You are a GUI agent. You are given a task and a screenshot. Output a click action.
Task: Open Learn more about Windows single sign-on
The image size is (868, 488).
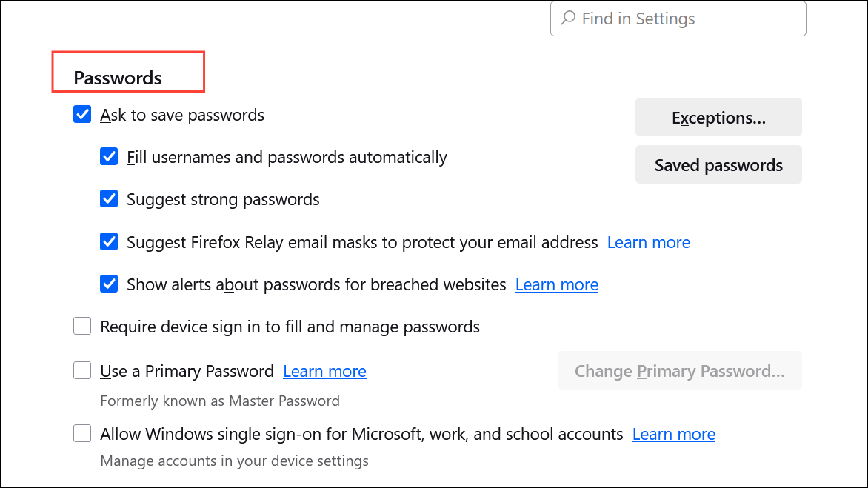tap(673, 434)
